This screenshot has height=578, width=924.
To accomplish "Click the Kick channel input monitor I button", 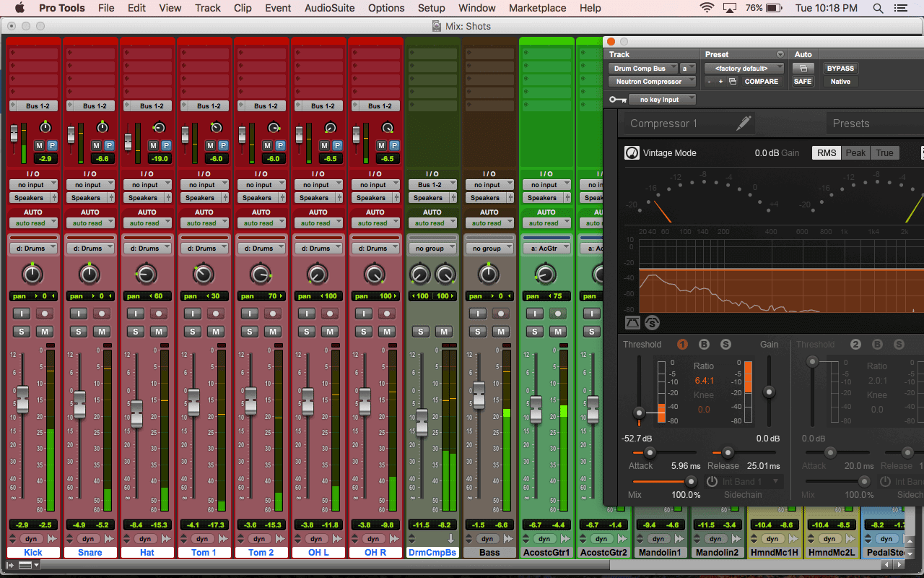I will point(20,314).
